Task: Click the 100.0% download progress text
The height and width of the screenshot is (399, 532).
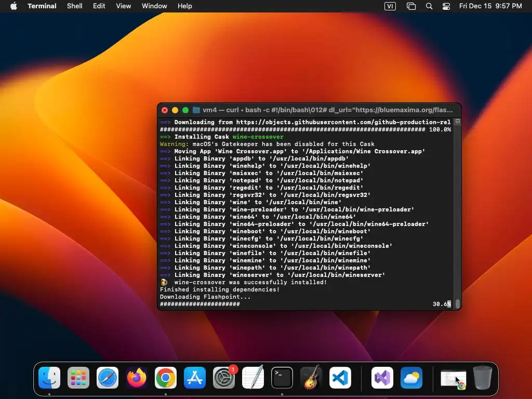Action: point(440,129)
